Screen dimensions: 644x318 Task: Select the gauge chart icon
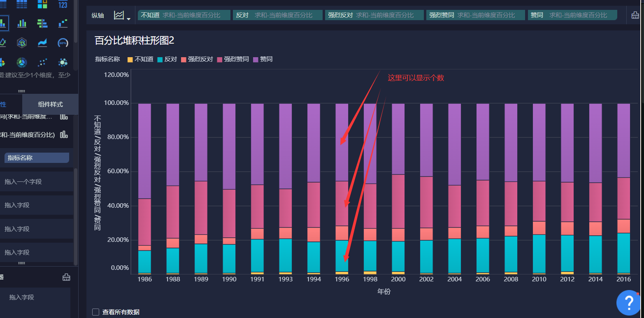[63, 42]
